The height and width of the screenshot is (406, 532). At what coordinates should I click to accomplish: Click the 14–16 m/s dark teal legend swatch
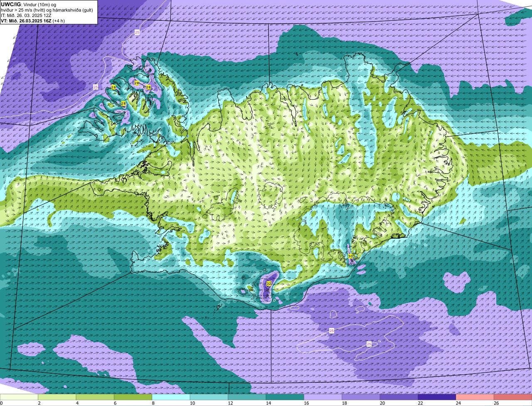(x=285, y=397)
